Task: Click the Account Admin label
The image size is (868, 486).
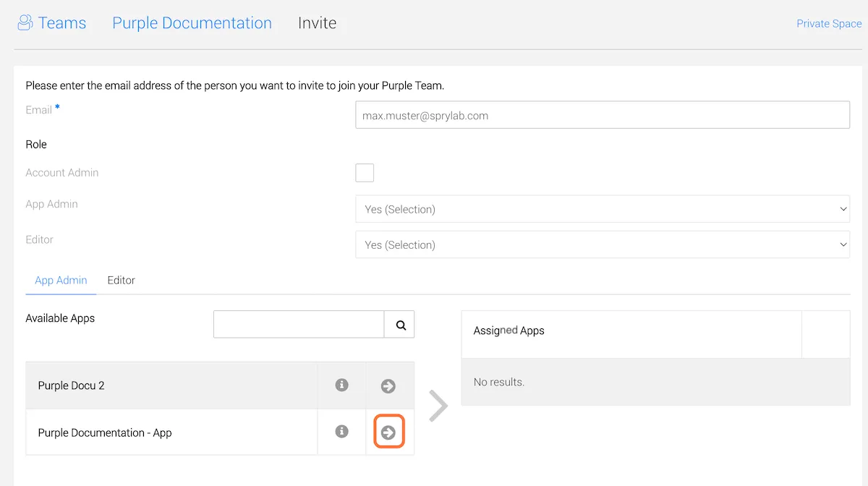Action: click(x=62, y=173)
